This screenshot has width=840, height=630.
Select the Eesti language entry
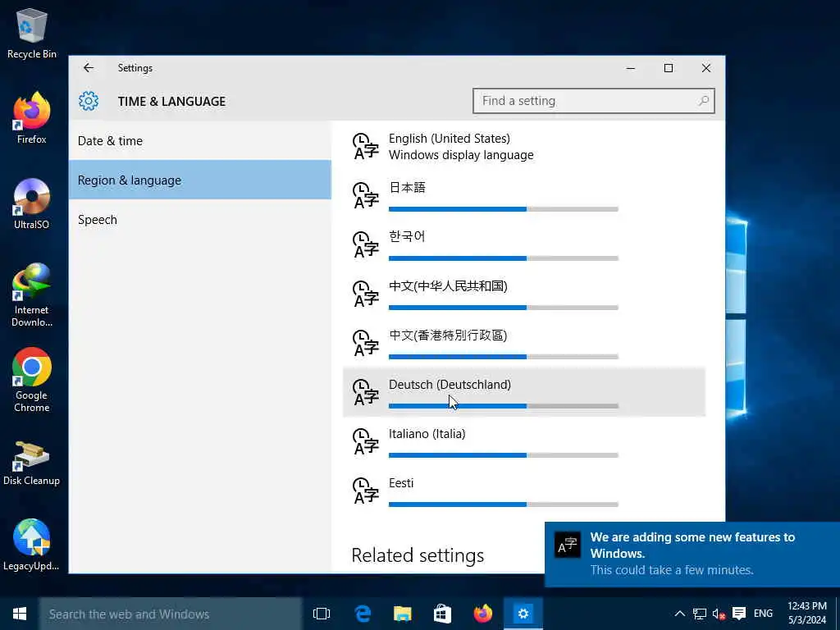pos(524,491)
